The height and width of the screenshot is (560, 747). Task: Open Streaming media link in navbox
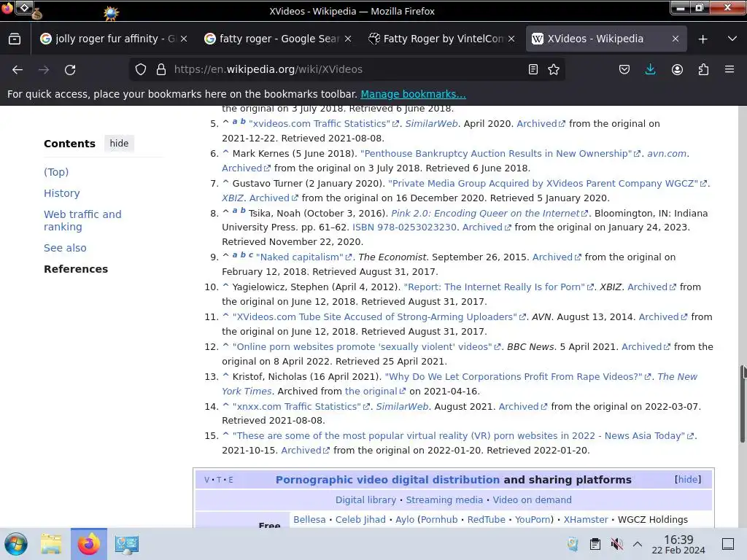coord(444,500)
